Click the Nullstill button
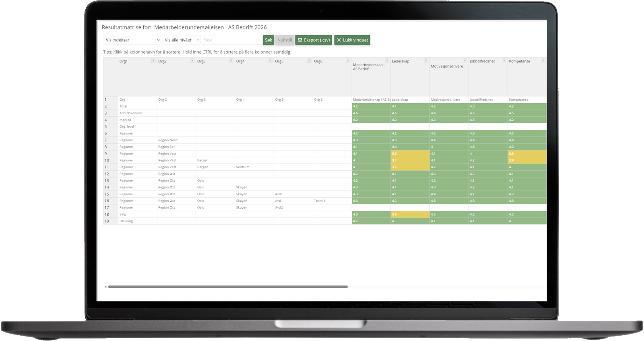 (x=285, y=40)
